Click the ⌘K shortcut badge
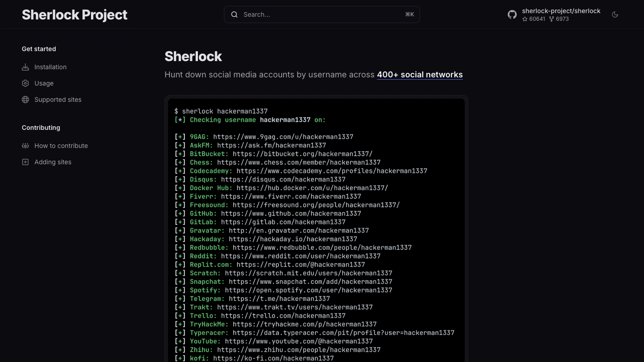The image size is (644, 362). pyautogui.click(x=409, y=14)
